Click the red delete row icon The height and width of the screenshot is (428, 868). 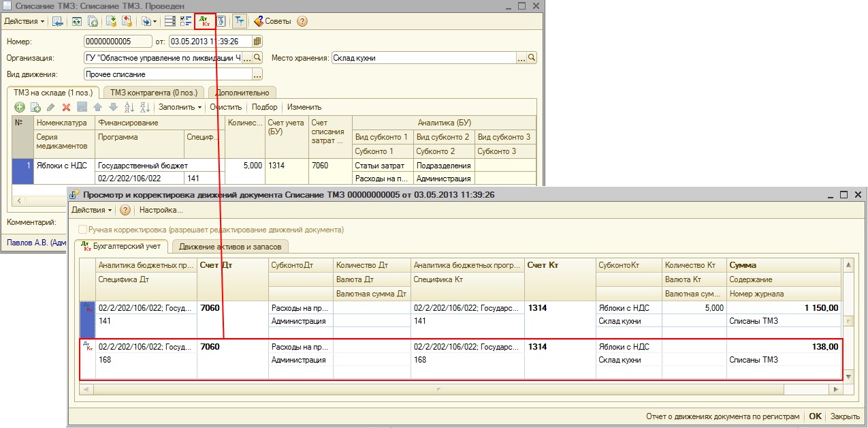66,107
